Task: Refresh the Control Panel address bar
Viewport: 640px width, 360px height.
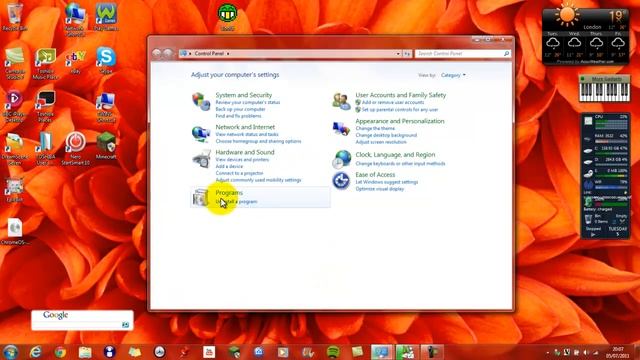Action: 407,53
